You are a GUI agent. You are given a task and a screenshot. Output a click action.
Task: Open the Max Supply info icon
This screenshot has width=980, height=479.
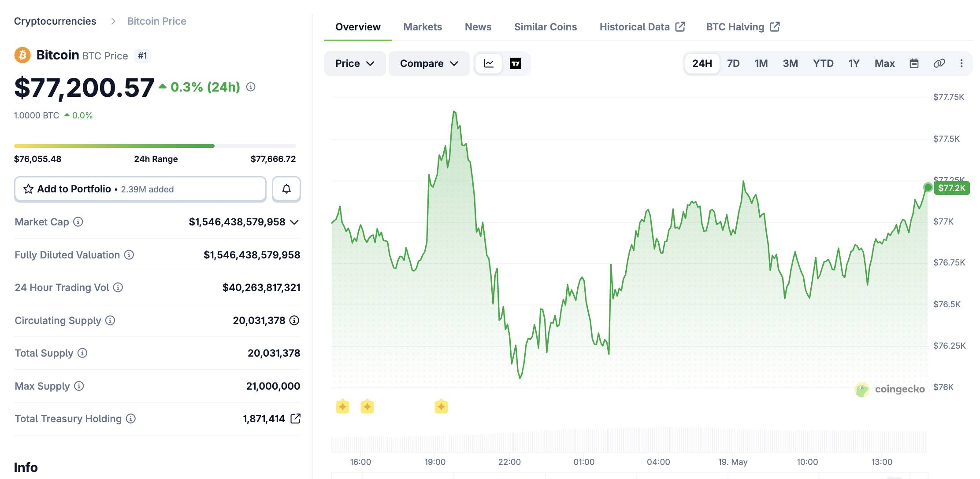click(x=79, y=386)
